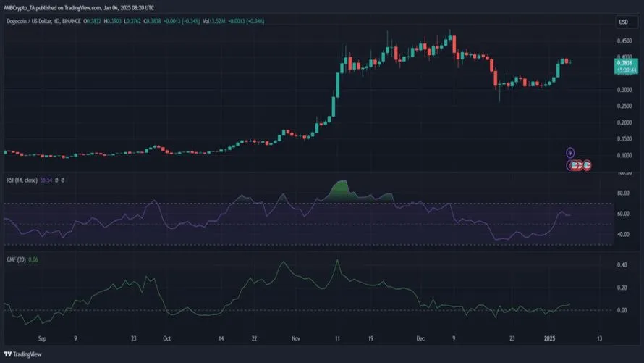Click the rightmost US flag event marker
This screenshot has height=363, width=644.
coord(588,165)
